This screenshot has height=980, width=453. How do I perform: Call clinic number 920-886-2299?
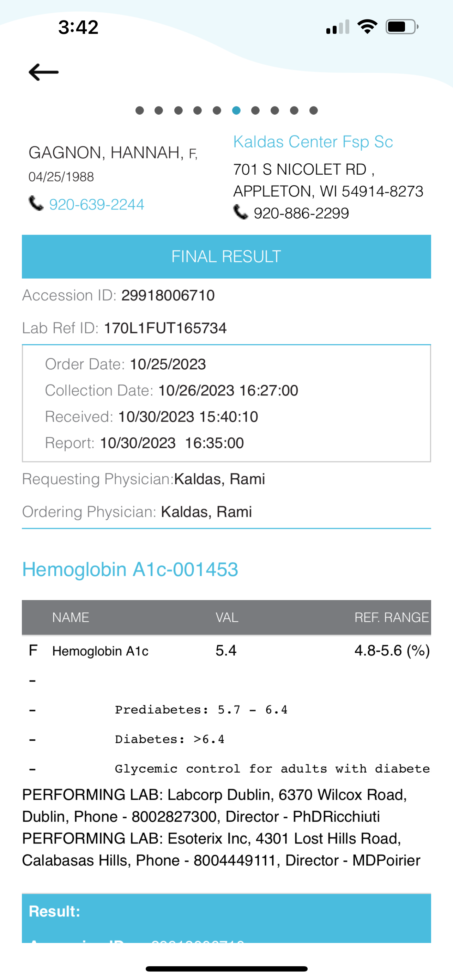pyautogui.click(x=301, y=213)
